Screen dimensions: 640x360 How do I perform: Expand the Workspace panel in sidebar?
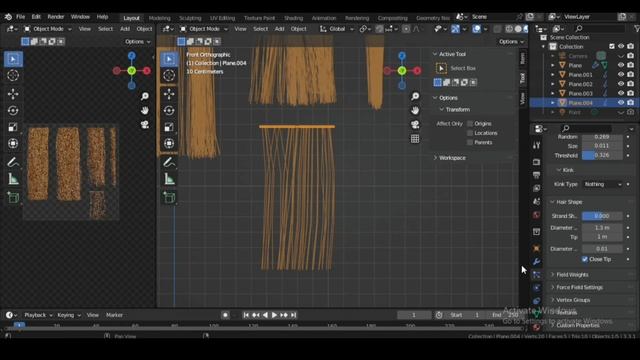pos(452,158)
